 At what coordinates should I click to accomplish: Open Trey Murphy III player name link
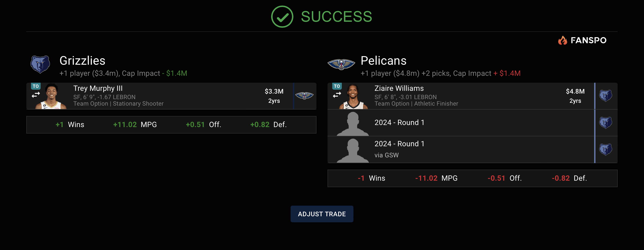pyautogui.click(x=98, y=88)
